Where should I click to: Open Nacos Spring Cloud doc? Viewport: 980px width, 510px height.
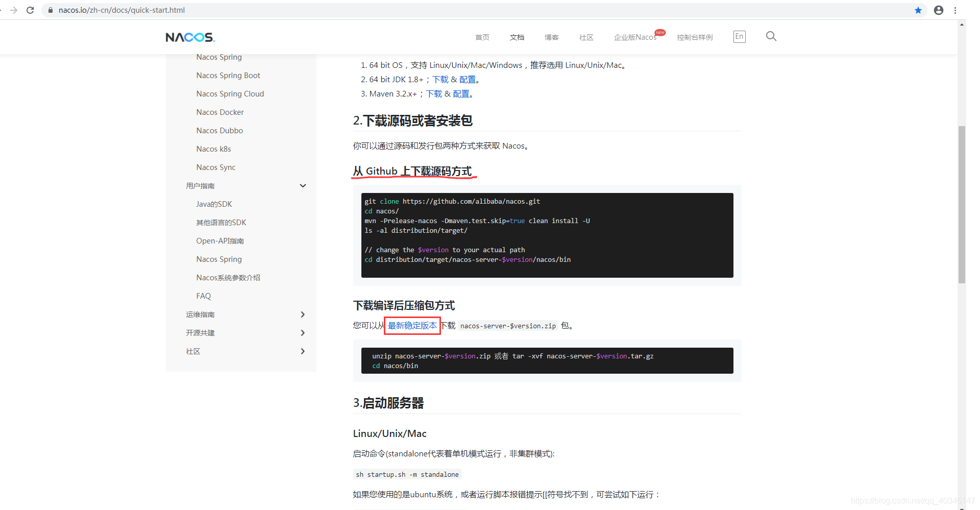pos(230,94)
